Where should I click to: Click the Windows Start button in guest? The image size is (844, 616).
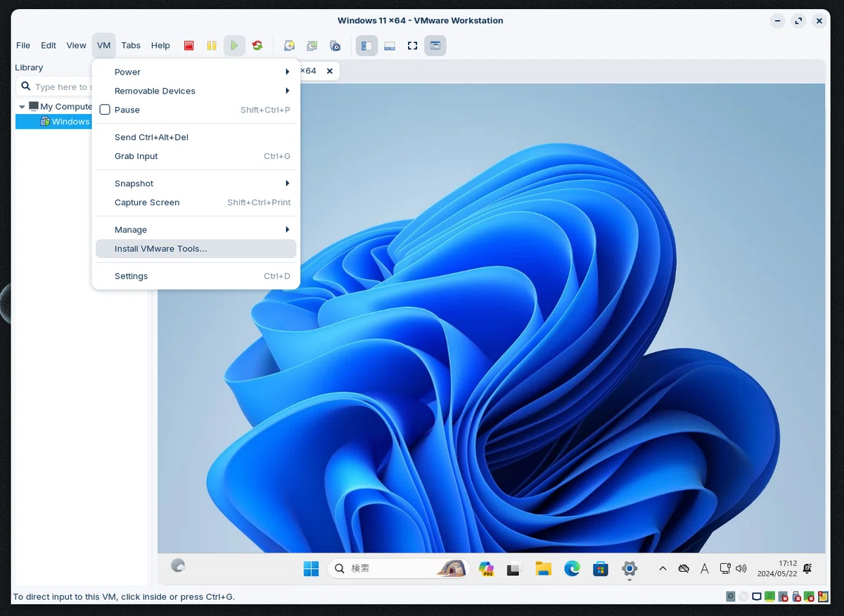(x=311, y=568)
